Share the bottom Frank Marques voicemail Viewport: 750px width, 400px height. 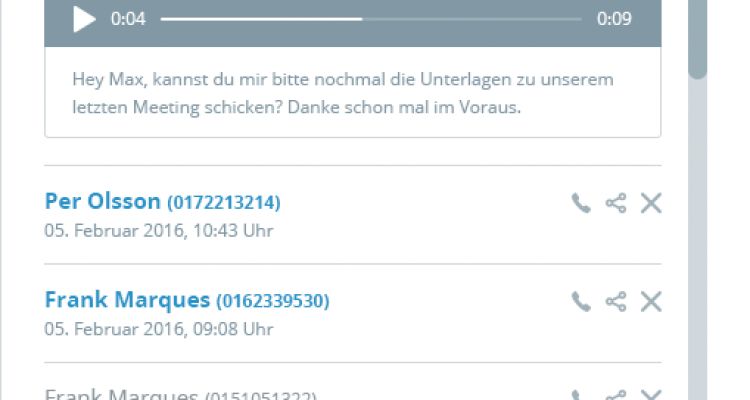[x=616, y=395]
